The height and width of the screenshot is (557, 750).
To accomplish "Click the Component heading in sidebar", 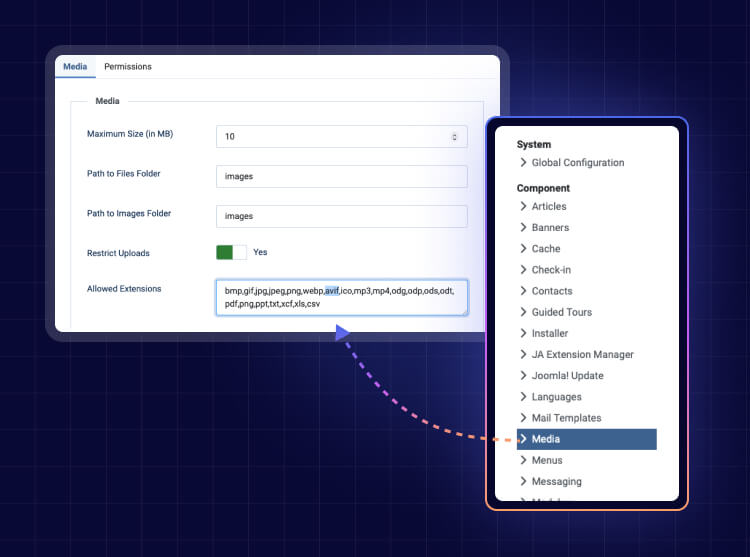I will click(x=543, y=188).
